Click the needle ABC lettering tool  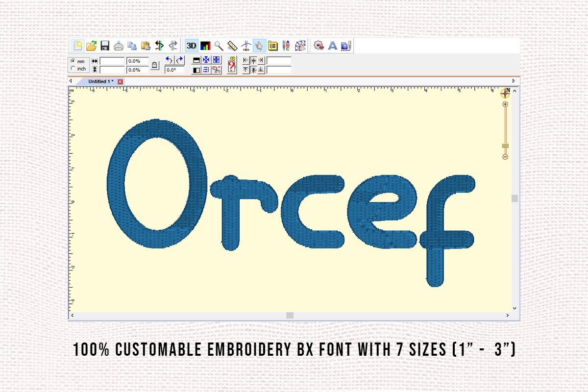tap(285, 46)
